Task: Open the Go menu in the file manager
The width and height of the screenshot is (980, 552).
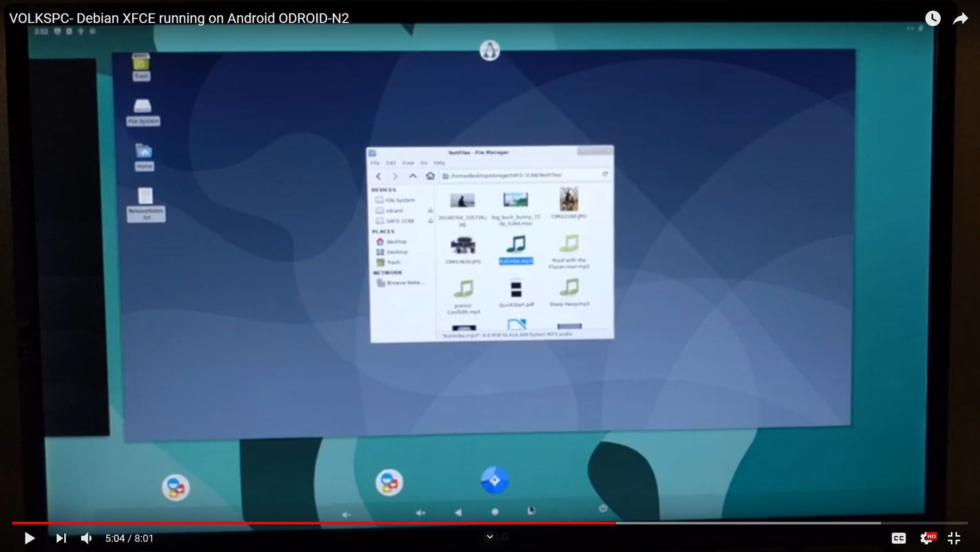Action: (424, 163)
